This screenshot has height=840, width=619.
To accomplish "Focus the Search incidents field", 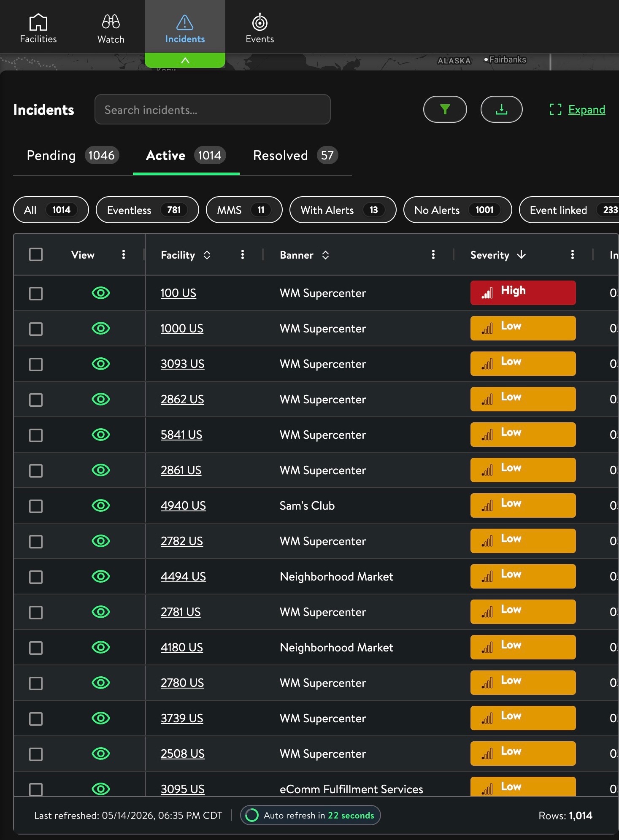I will pyautogui.click(x=213, y=110).
